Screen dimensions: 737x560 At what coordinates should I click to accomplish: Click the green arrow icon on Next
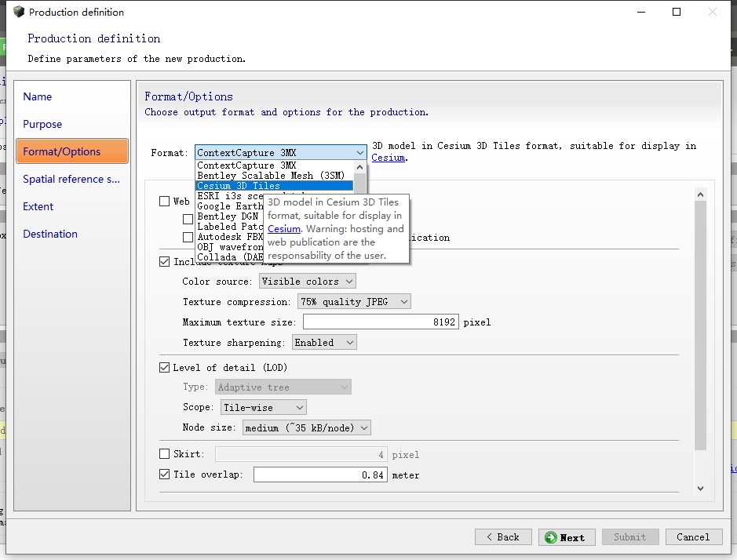[x=550, y=537]
